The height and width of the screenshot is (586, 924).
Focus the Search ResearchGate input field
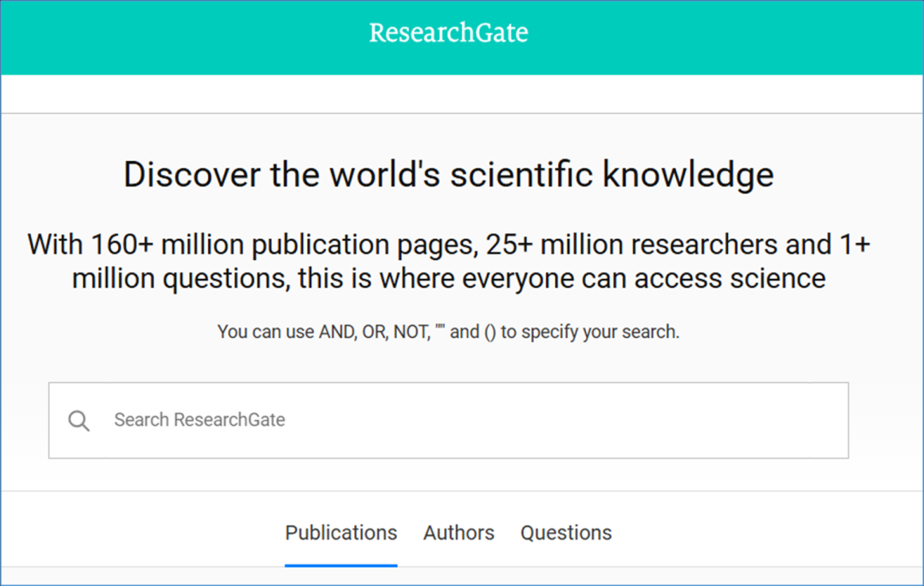[x=462, y=420]
